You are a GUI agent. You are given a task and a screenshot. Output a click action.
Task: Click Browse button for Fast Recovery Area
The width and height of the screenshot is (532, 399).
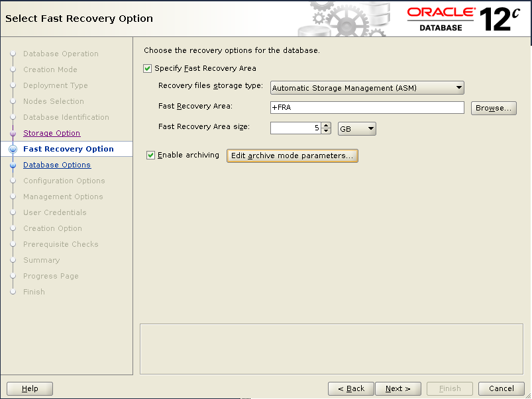pos(493,108)
